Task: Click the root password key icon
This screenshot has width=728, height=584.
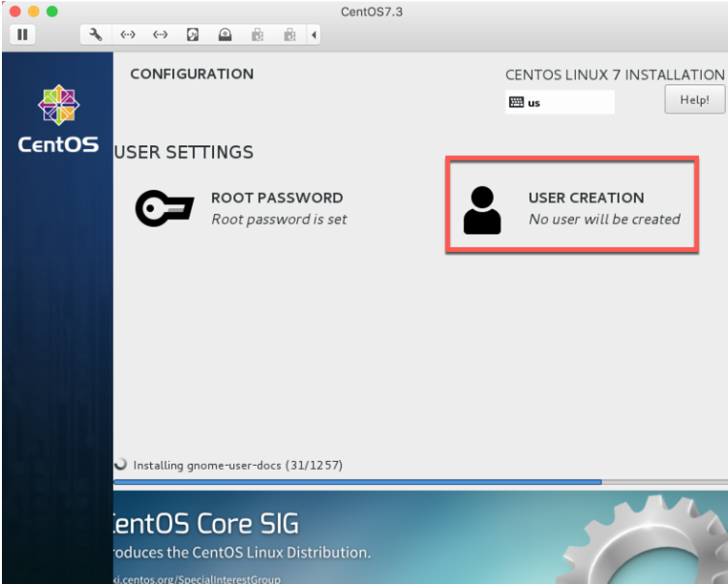Action: tap(165, 208)
